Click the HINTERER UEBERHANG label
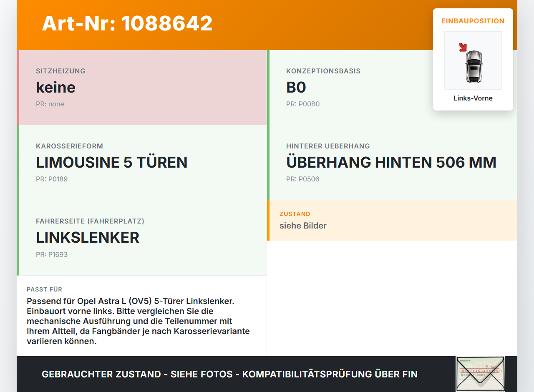This screenshot has width=534, height=392. [x=328, y=146]
